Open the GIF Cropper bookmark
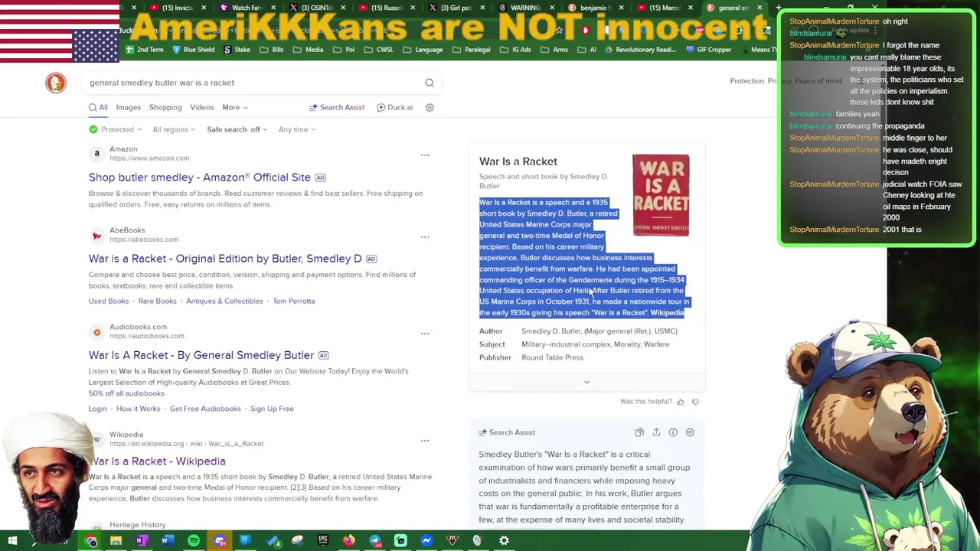 708,50
